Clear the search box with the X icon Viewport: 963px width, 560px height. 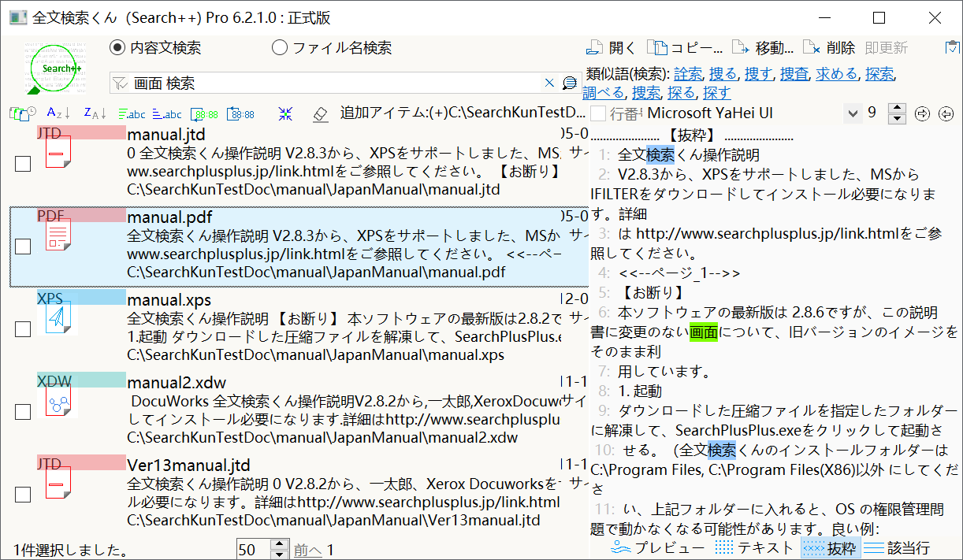pyautogui.click(x=550, y=83)
